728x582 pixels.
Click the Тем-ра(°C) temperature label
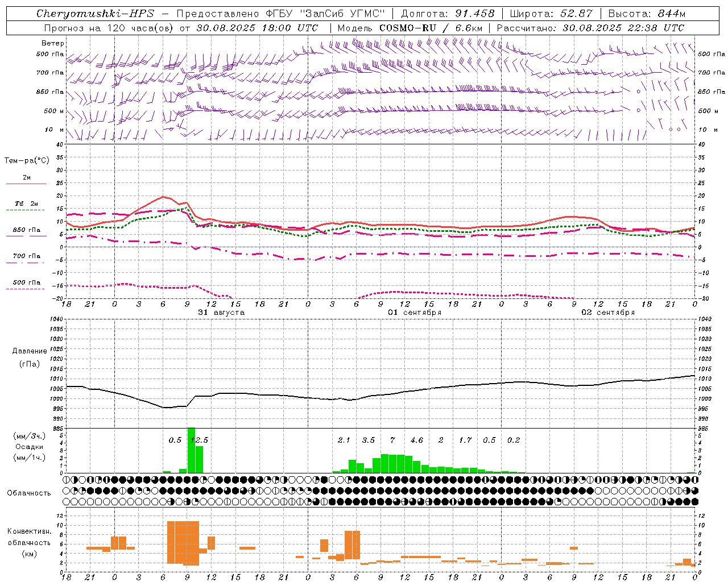27,161
